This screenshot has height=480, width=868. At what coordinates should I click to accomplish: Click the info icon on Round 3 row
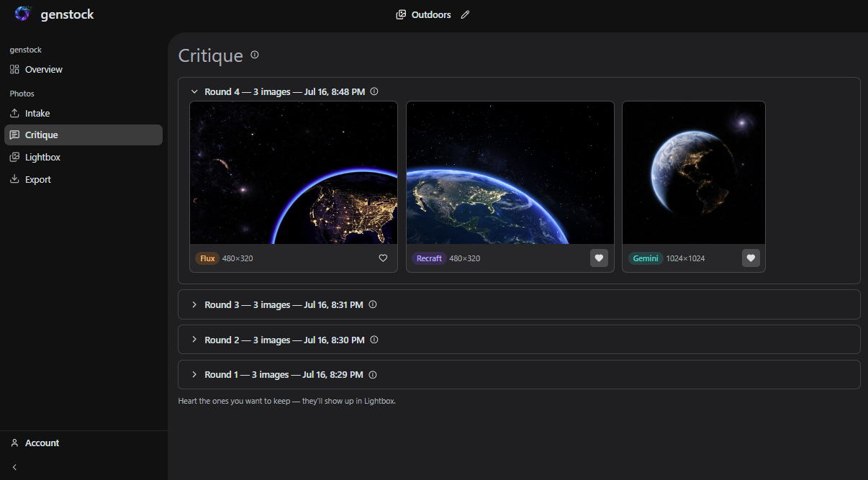point(373,304)
